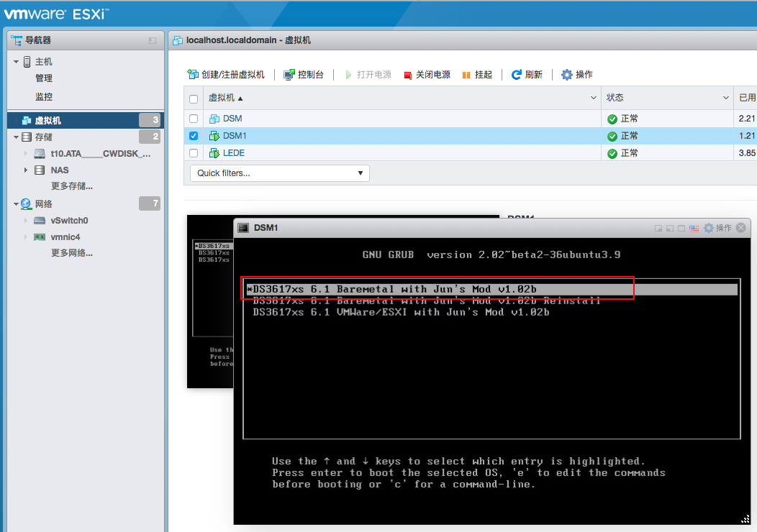This screenshot has height=532, width=757.
Task: Check the LEDE row checkbox
Action: tap(194, 153)
